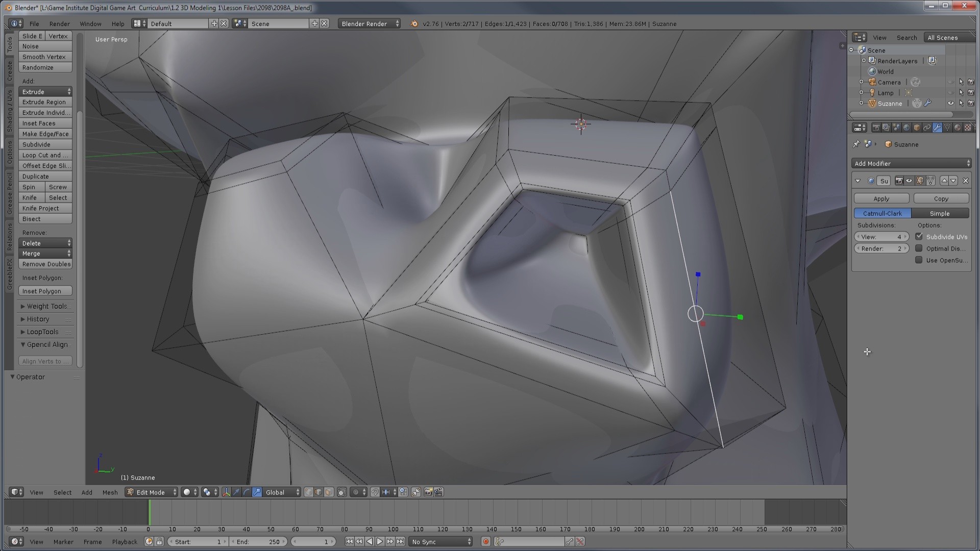Click the Knife Project button
Image resolution: width=980 pixels, height=551 pixels.
pos(45,208)
